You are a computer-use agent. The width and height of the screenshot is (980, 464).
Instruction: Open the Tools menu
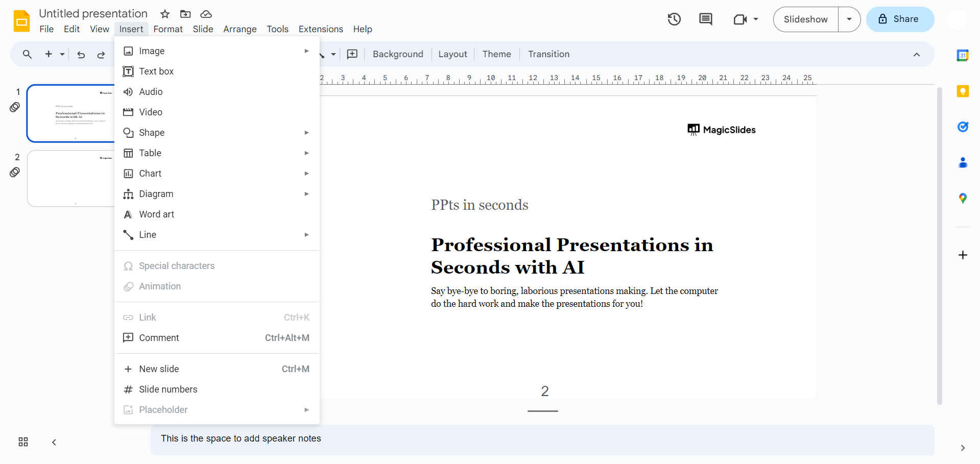(278, 29)
